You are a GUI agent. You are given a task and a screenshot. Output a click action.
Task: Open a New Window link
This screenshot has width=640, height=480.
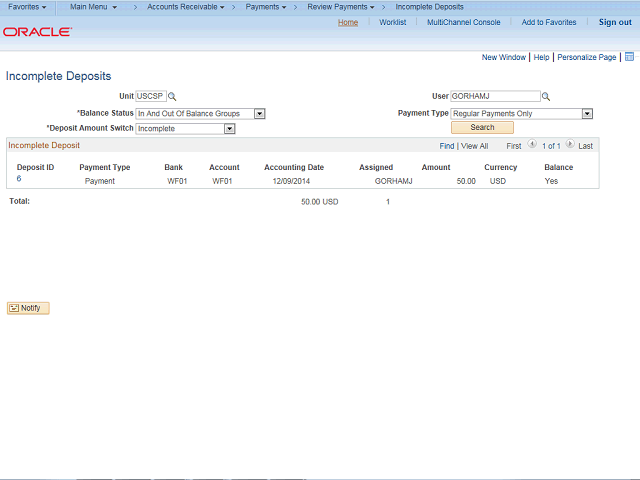[x=504, y=57]
